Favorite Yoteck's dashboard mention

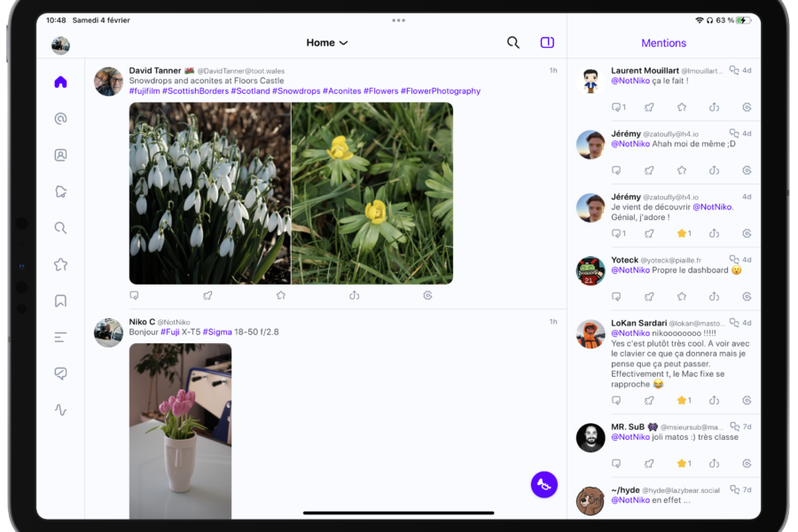click(682, 296)
